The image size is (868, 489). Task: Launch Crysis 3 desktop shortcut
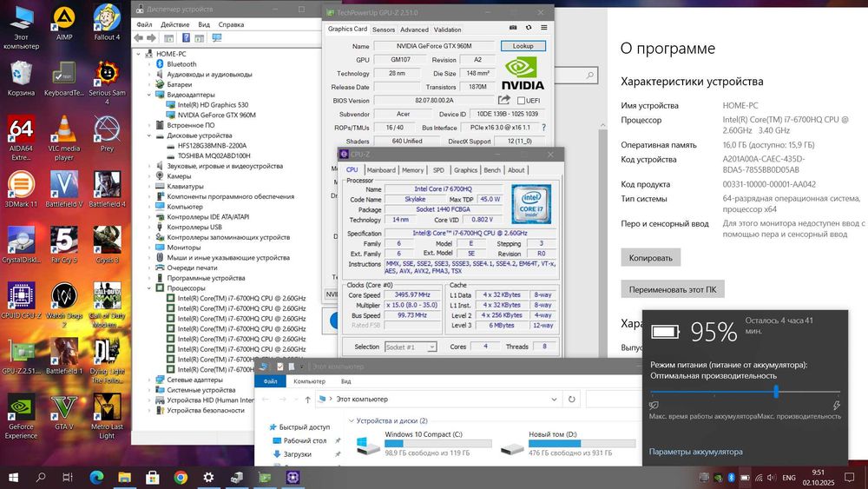107,245
